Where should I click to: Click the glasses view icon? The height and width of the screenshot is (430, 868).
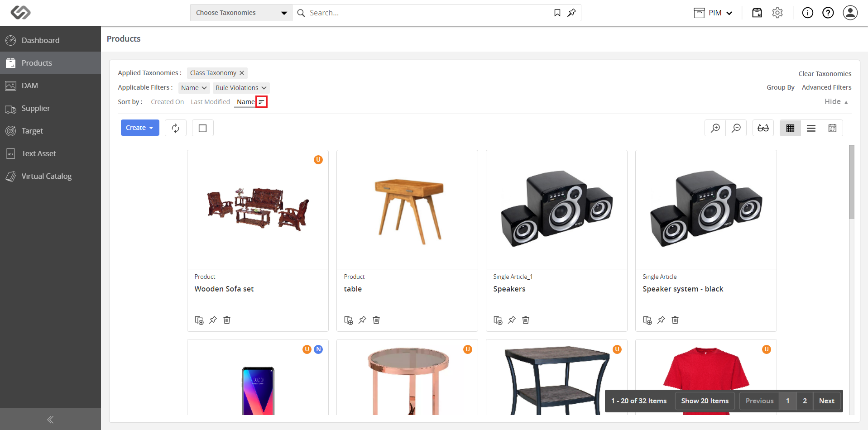[763, 128]
